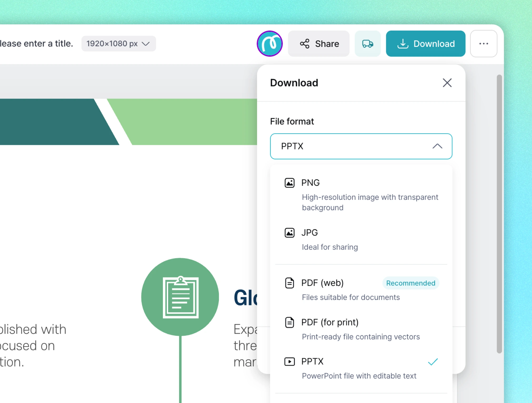The image size is (532, 403).
Task: Click the PNG image icon
Action: pyautogui.click(x=289, y=183)
